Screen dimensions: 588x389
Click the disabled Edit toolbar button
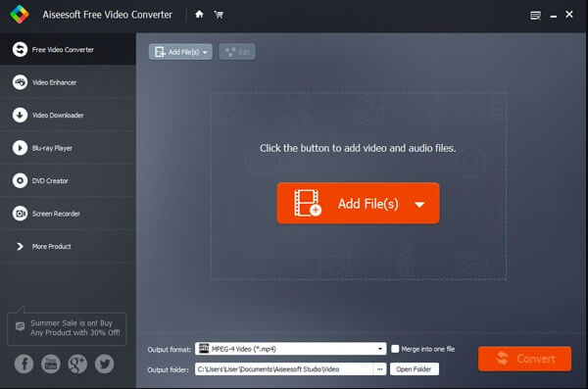tap(237, 52)
